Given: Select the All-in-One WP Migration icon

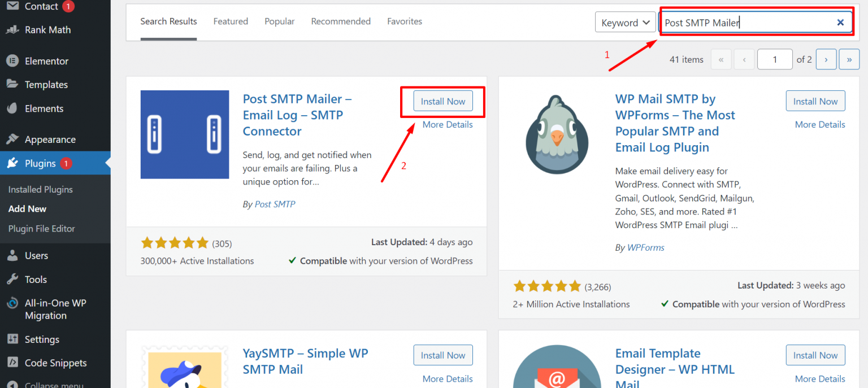Looking at the screenshot, I should [x=12, y=303].
